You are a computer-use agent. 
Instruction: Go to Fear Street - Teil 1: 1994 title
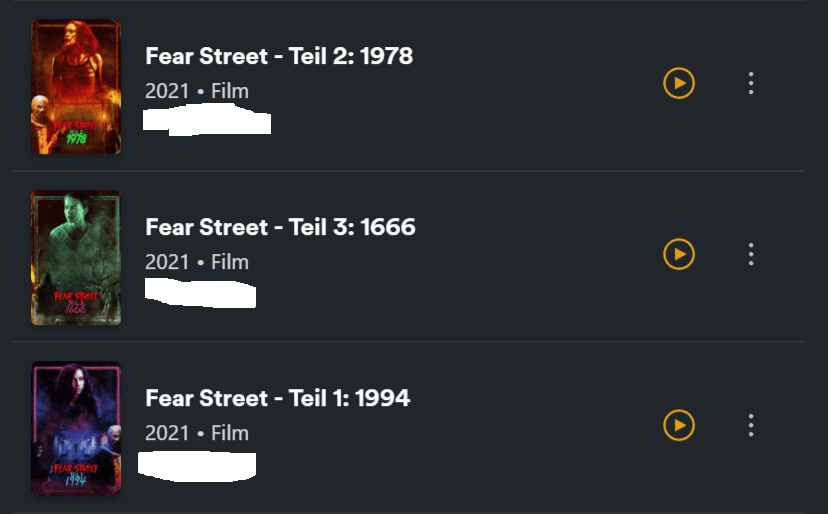click(278, 398)
